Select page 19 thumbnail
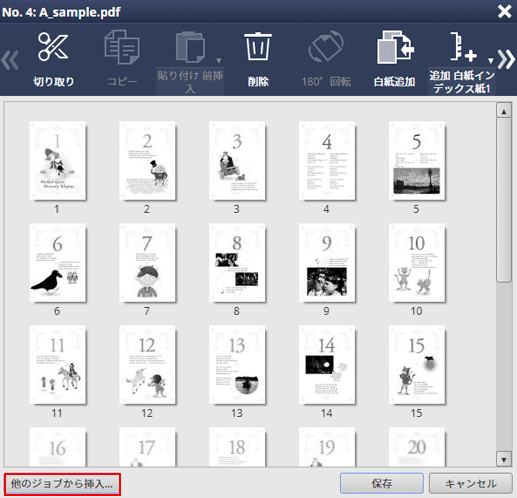The height and width of the screenshot is (498, 517). (327, 447)
